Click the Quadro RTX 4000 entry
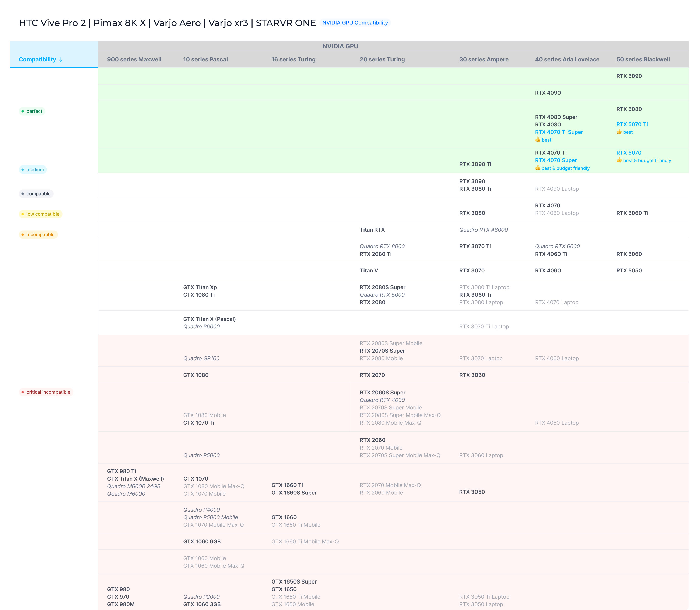700x610 pixels. pyautogui.click(x=382, y=400)
